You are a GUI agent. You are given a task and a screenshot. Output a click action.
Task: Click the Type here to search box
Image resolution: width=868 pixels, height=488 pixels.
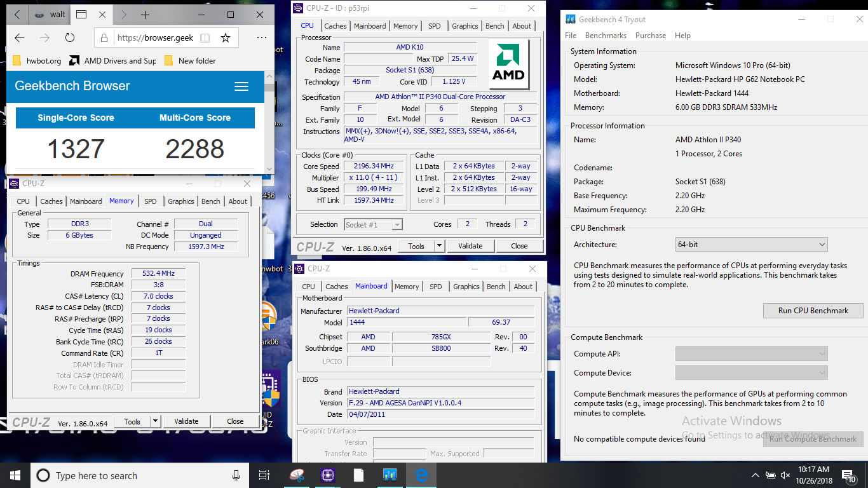pyautogui.click(x=140, y=475)
